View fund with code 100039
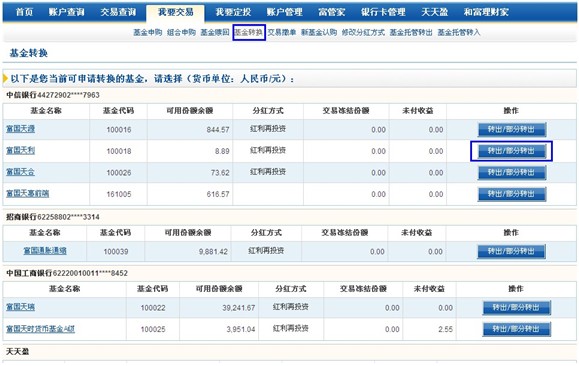This screenshot has height=366, width=579. (x=45, y=251)
